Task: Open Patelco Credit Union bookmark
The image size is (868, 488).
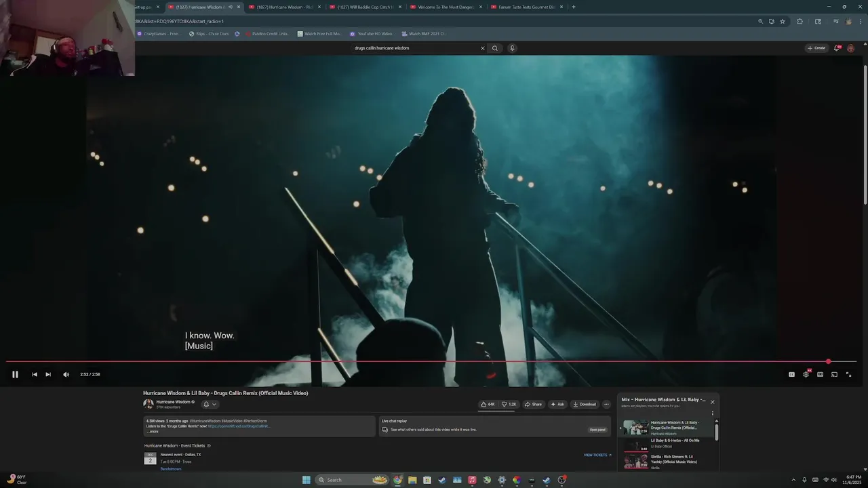Action: (267, 33)
